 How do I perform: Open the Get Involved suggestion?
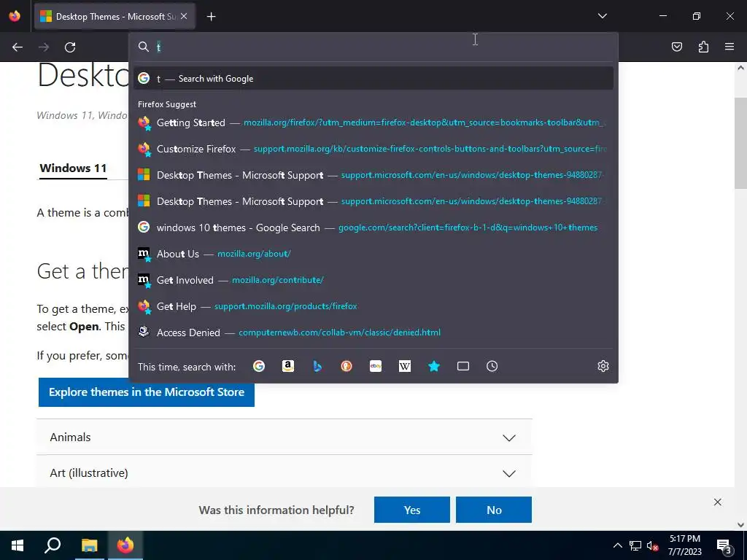click(x=373, y=280)
